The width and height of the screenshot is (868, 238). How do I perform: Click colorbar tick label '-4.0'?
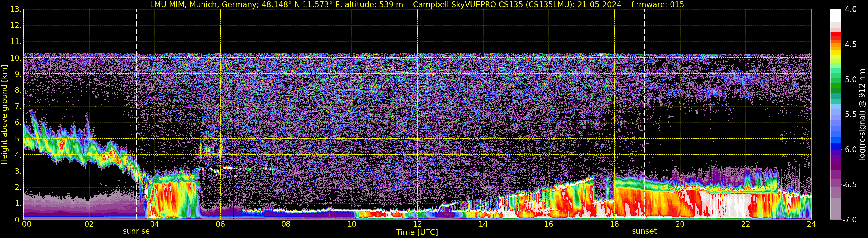coord(850,9)
